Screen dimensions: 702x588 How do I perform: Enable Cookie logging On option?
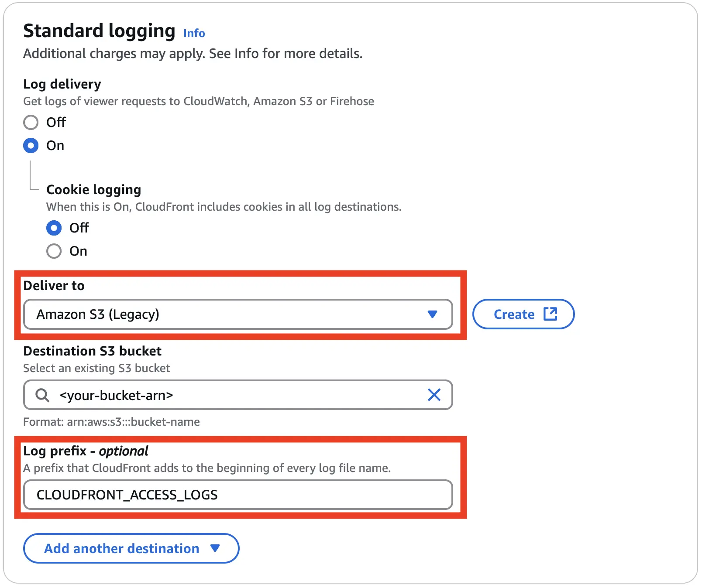point(54,251)
